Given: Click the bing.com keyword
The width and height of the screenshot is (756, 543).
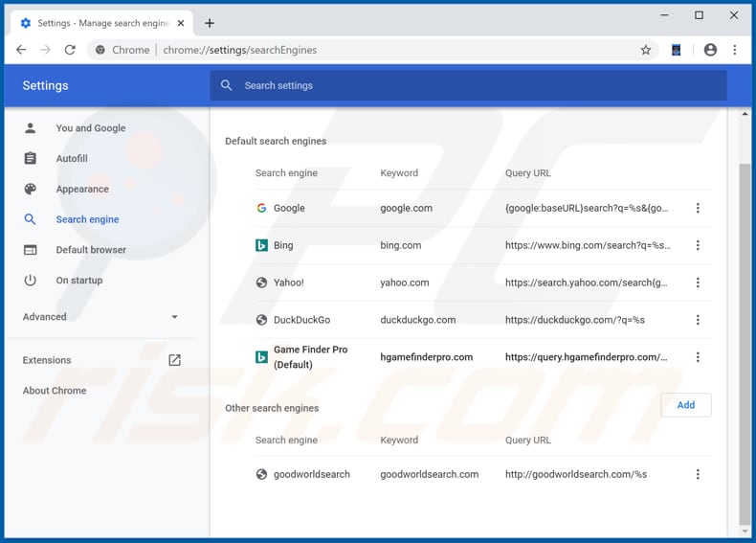Looking at the screenshot, I should tap(400, 245).
